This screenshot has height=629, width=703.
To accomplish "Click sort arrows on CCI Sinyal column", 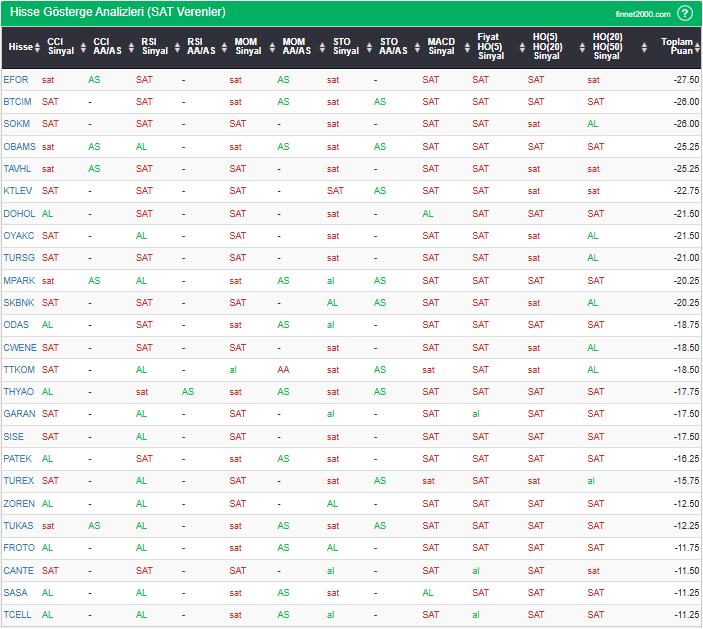I will pyautogui.click(x=83, y=46).
